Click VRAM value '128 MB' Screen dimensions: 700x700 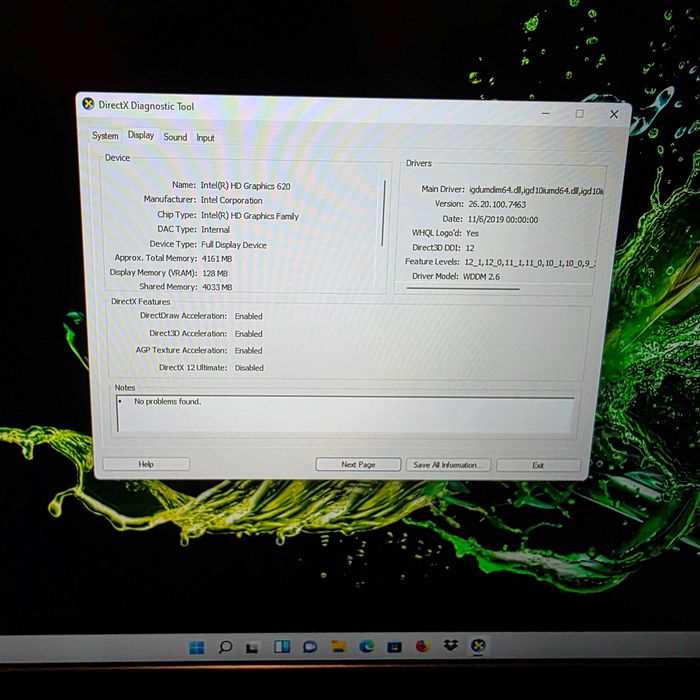[x=215, y=273]
